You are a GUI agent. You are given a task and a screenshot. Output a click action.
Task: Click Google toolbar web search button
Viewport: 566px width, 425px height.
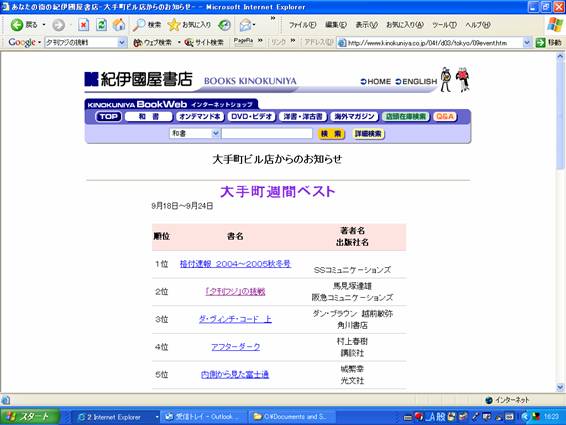click(x=152, y=43)
